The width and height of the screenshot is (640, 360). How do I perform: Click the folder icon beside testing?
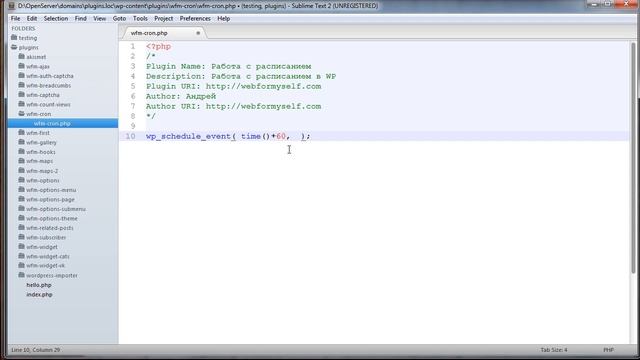click(14, 38)
